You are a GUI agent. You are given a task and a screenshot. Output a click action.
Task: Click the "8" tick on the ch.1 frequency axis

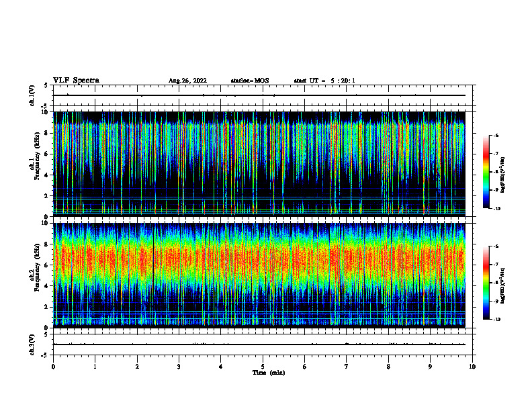(47, 133)
